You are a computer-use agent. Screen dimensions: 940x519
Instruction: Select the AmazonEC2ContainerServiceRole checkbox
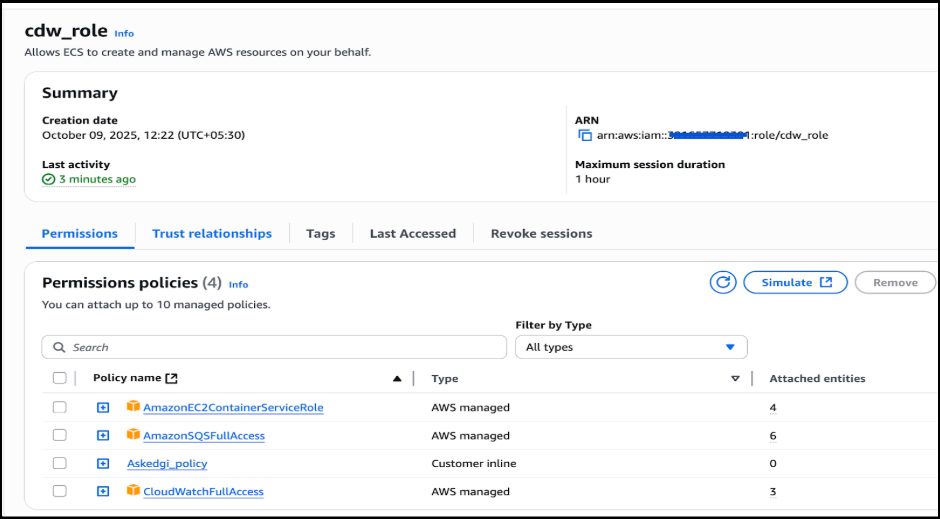pos(60,408)
